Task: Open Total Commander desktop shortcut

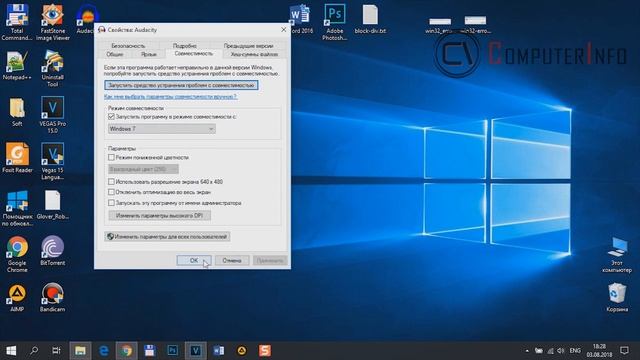Action: click(17, 22)
